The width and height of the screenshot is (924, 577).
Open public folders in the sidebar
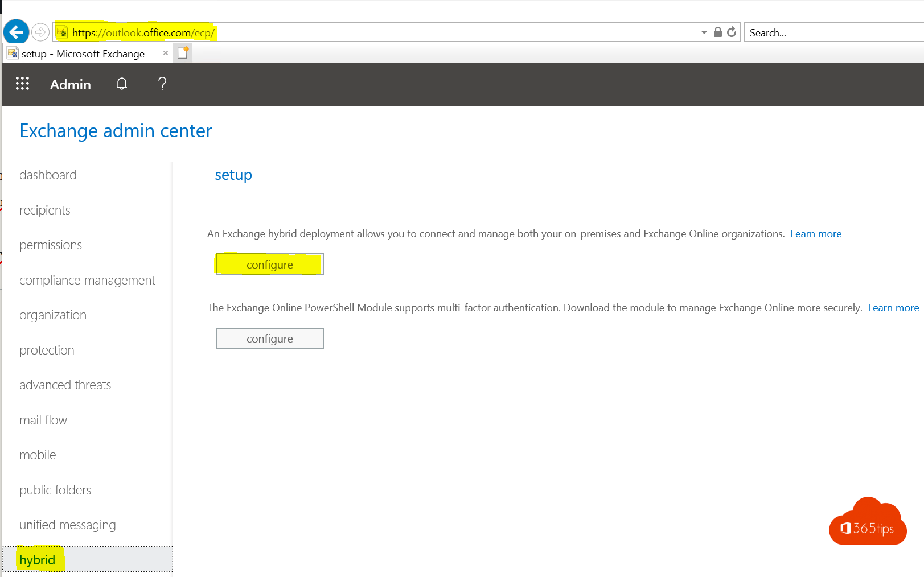[55, 490]
